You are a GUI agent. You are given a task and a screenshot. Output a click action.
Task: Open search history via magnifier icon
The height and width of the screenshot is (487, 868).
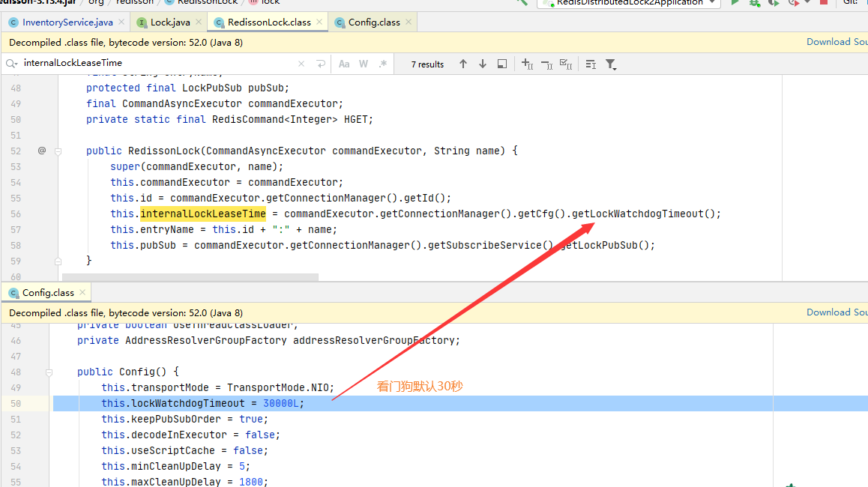click(x=12, y=64)
